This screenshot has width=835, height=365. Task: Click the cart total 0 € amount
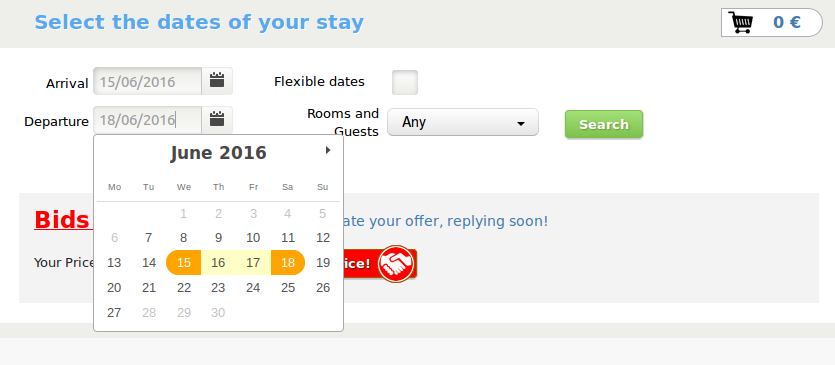787,22
